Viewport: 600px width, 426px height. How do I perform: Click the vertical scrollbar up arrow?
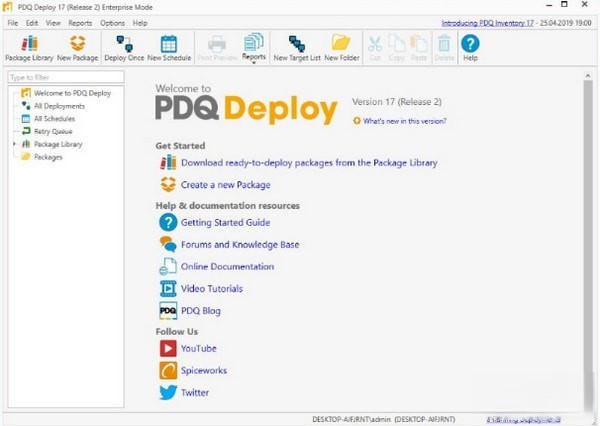point(588,76)
